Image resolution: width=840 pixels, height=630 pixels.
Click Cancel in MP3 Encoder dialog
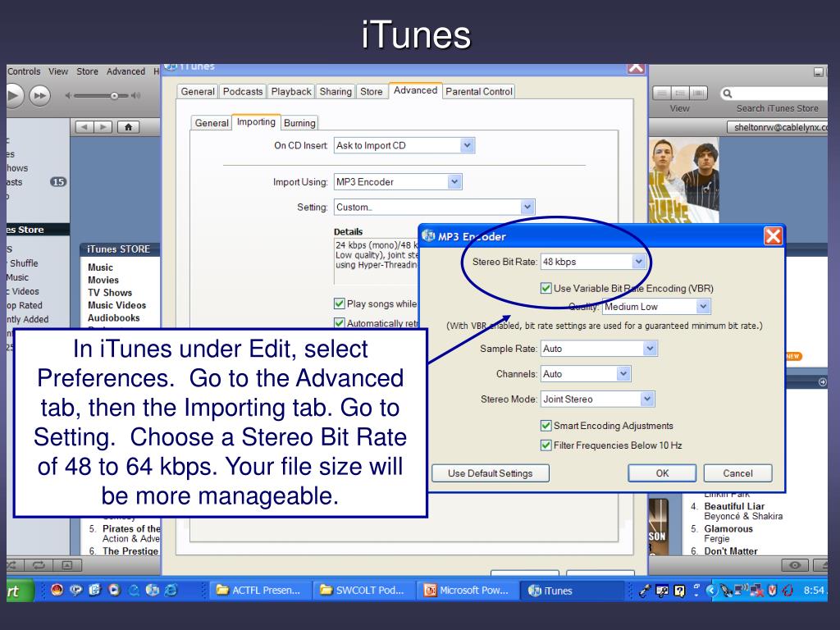737,473
